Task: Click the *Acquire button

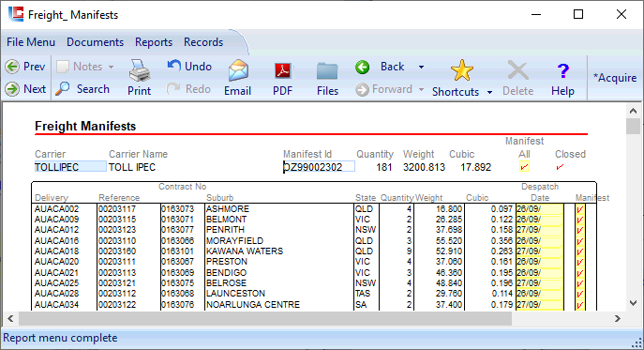Action: click(x=614, y=78)
